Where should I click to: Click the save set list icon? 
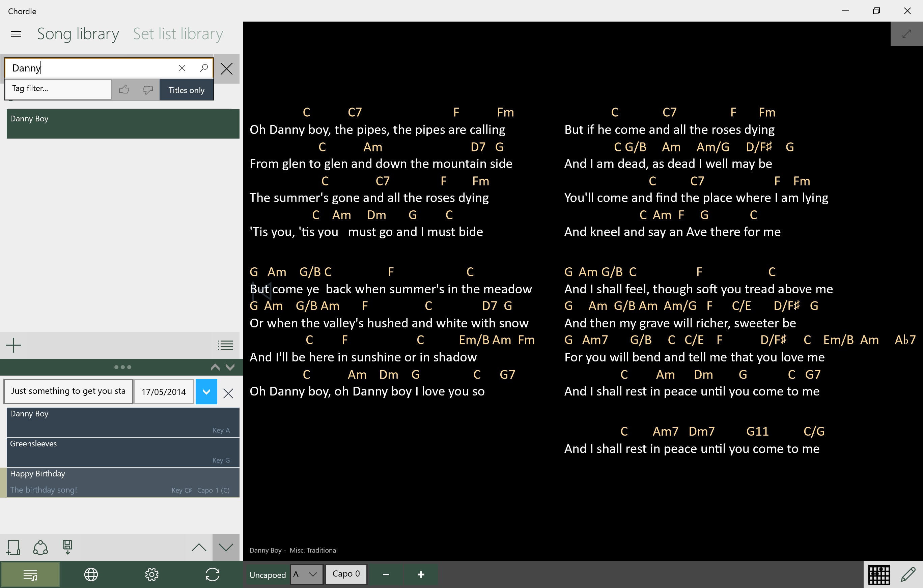(67, 547)
